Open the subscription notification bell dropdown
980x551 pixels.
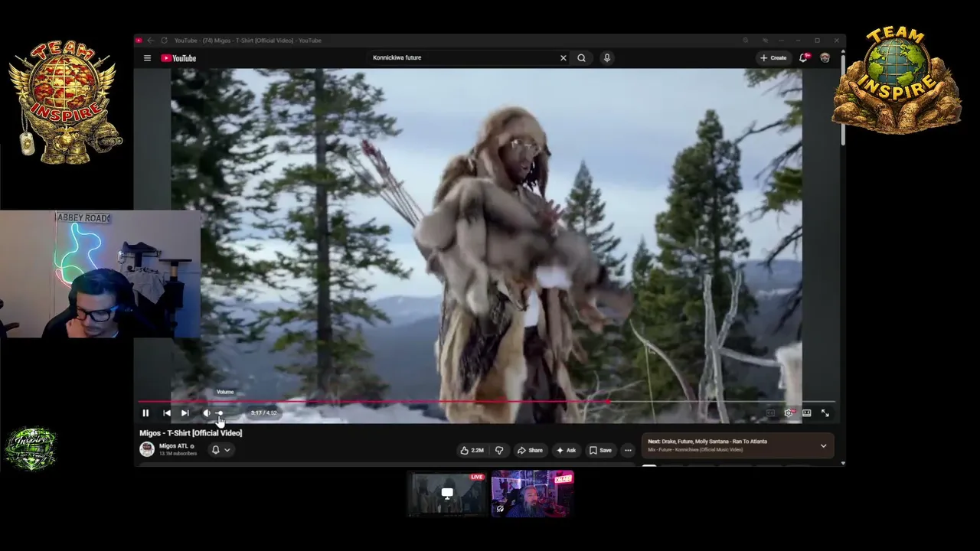point(220,450)
